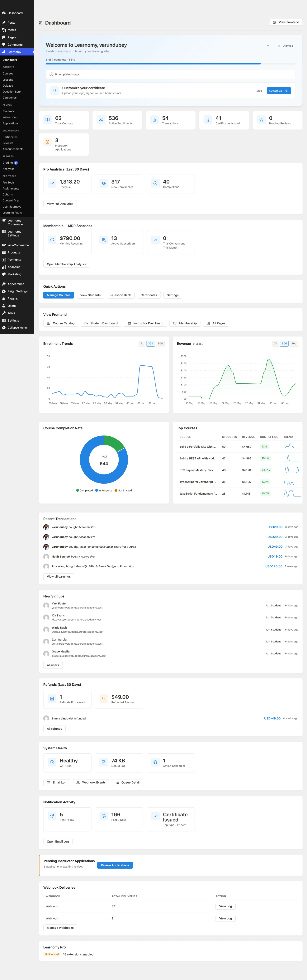This screenshot has height=980, width=307.
Task: Click the blue Customize button
Action: (x=278, y=91)
